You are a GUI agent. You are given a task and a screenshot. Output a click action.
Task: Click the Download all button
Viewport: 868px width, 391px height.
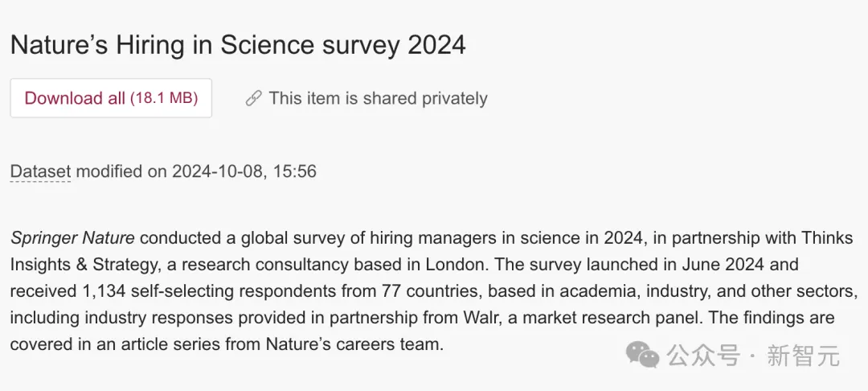tap(111, 98)
